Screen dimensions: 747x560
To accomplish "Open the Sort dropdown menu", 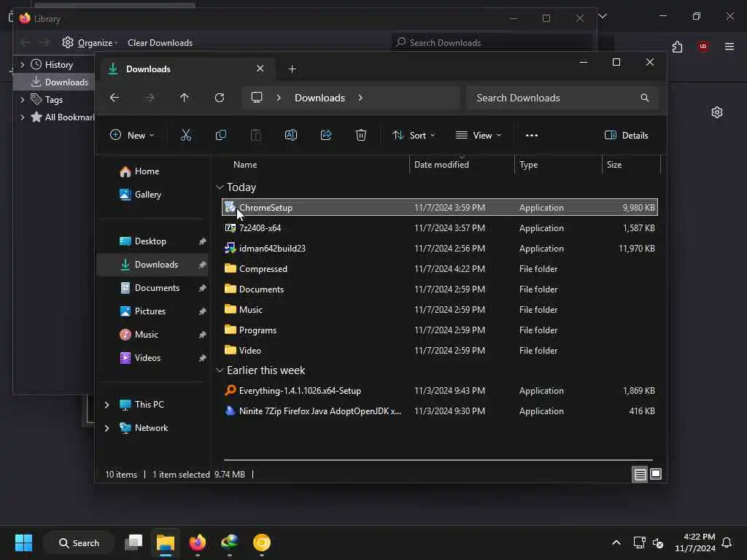I will pos(414,135).
